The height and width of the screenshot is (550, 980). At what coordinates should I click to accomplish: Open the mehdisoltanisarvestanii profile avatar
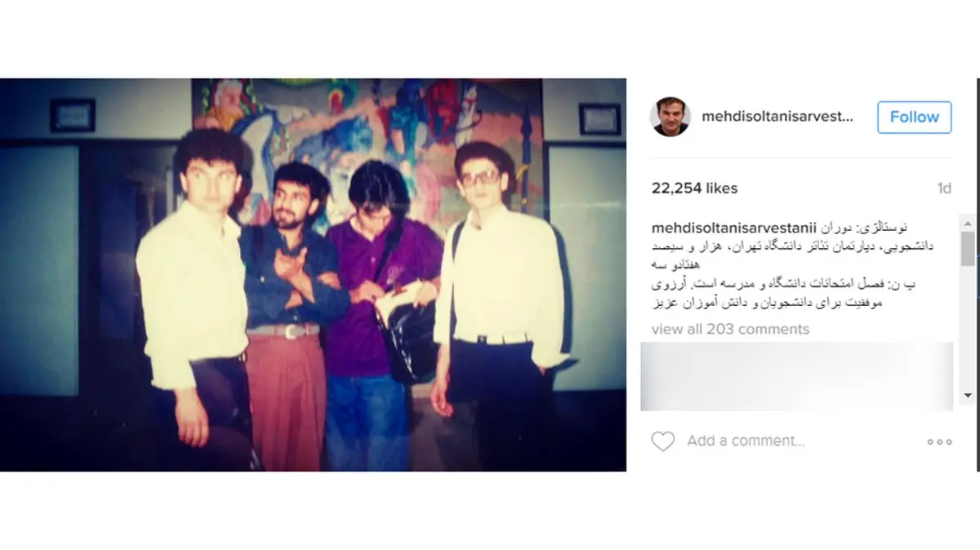[x=670, y=117]
